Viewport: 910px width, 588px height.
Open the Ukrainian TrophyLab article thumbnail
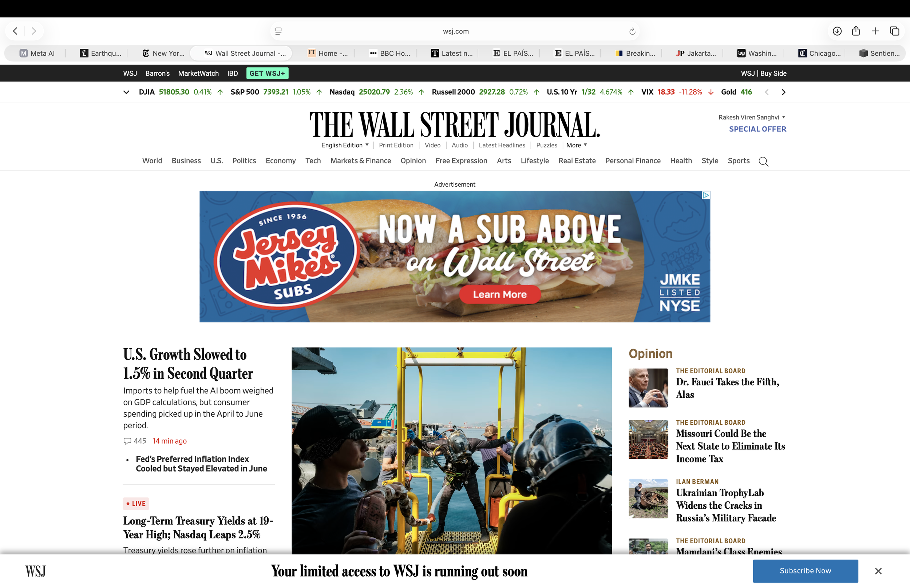pyautogui.click(x=648, y=498)
